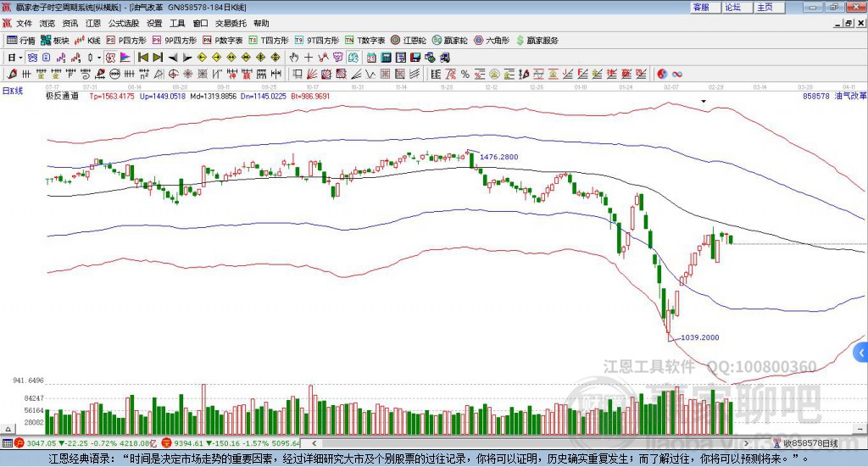The width and height of the screenshot is (868, 467).
Task: Launch the 赢家轮 wheel tool
Action: coord(450,41)
